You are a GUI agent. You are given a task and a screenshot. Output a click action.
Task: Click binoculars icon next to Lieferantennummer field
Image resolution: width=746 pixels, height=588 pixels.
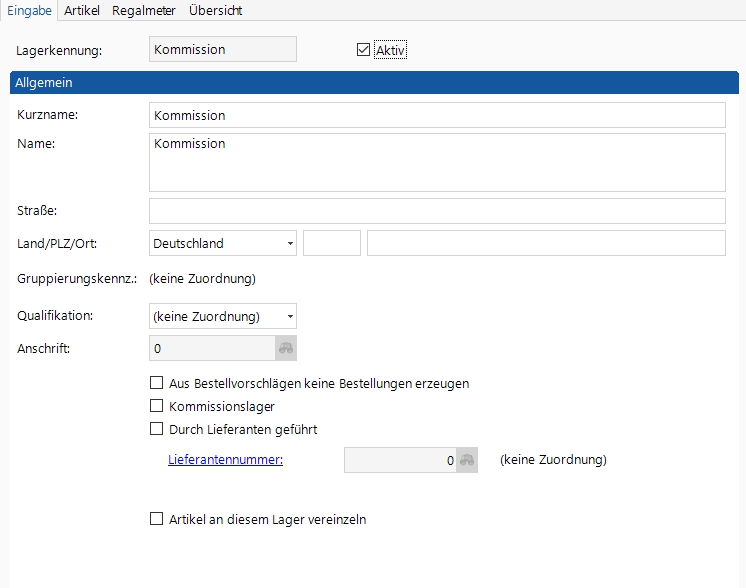point(467,460)
